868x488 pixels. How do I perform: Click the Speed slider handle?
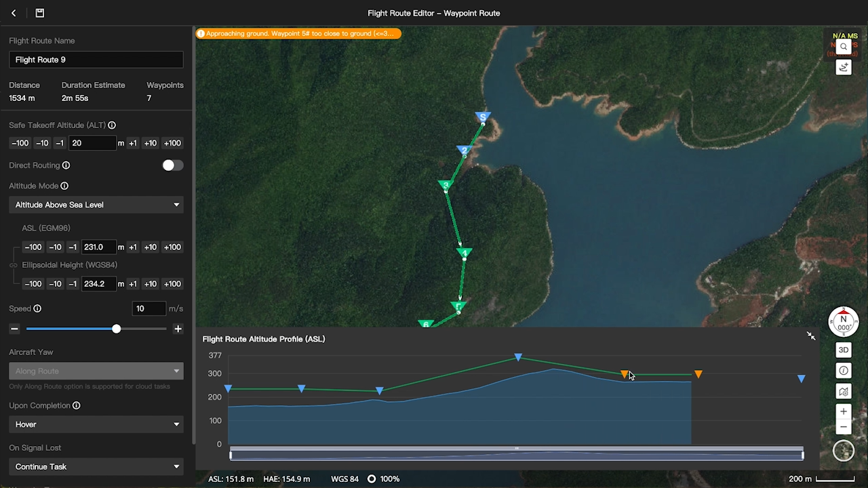[x=116, y=329]
